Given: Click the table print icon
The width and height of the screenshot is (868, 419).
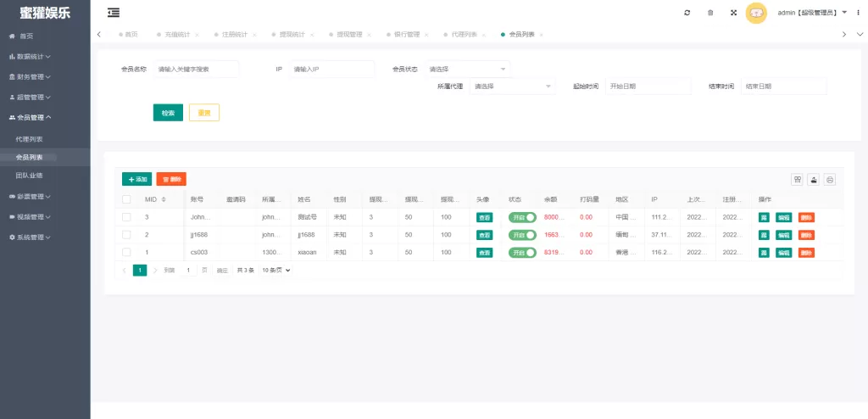Looking at the screenshot, I should [x=830, y=179].
